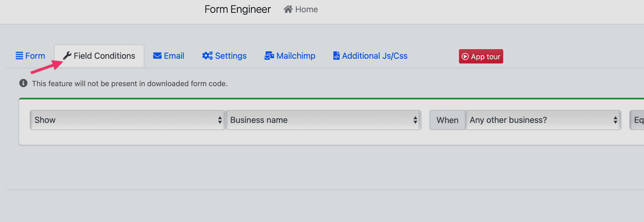Viewport: 644px width, 222px height.
Task: Start the App tour button
Action: pyautogui.click(x=481, y=57)
